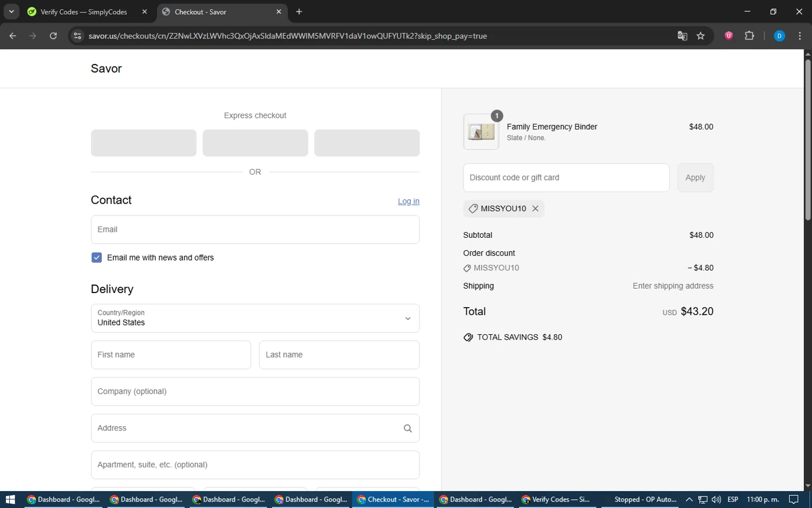Click the browser back arrow
The width and height of the screenshot is (812, 508).
pos(13,36)
